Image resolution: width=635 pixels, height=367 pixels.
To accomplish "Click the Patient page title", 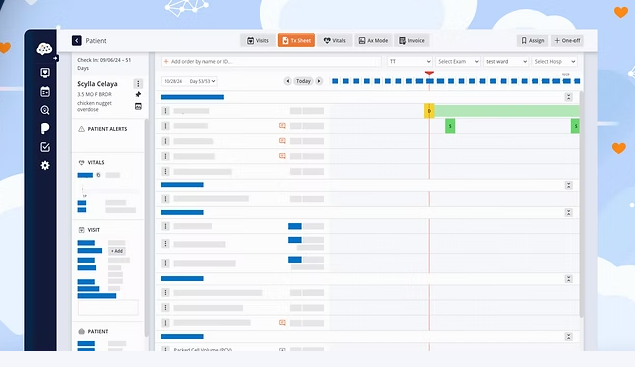I will (x=96, y=41).
